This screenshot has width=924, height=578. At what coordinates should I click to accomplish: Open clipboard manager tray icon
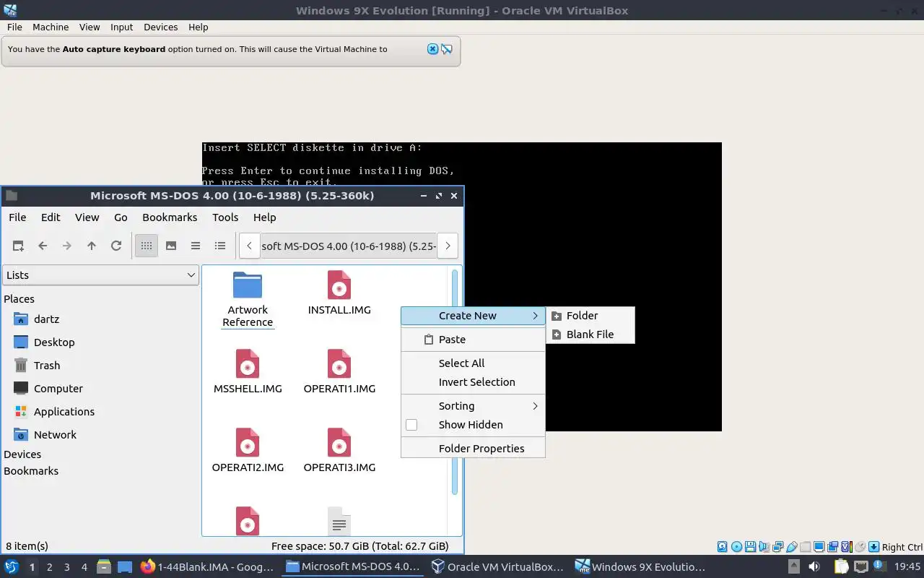click(841, 567)
